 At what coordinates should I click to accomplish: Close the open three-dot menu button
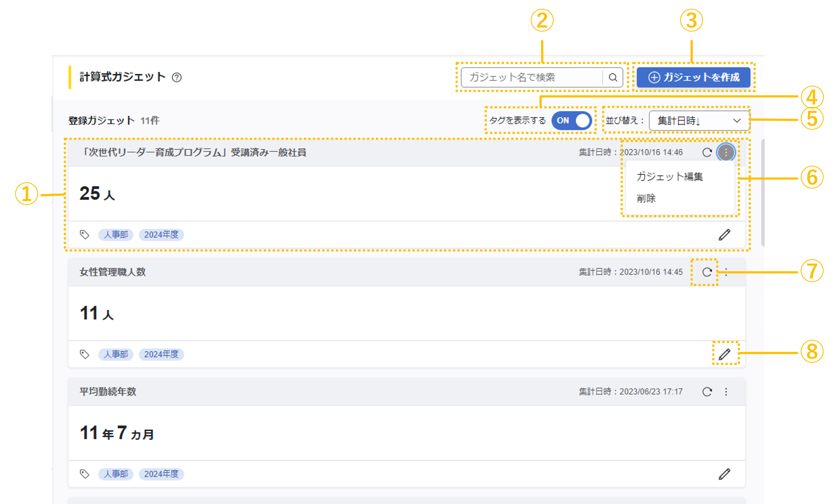(726, 153)
